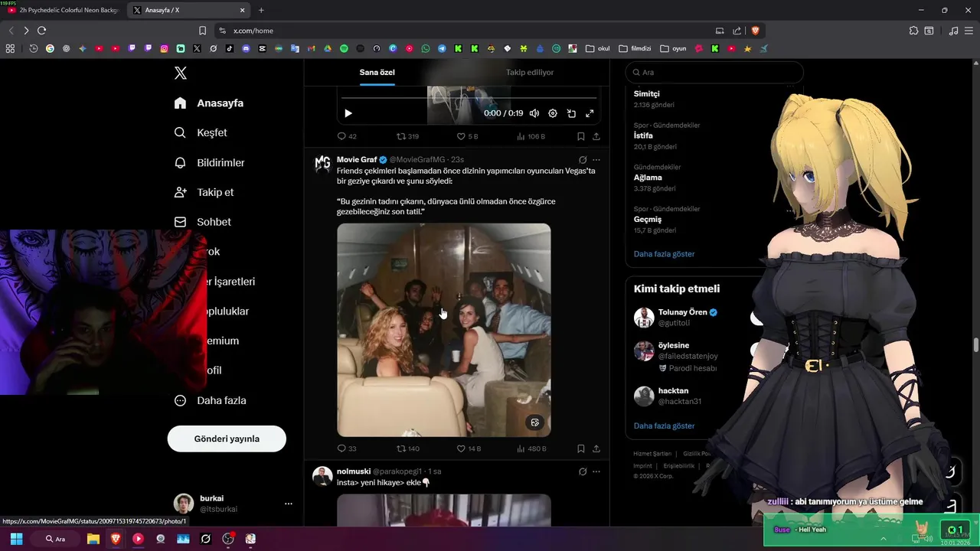Open the more menu on Movie Graf post
The image size is (980, 551).
(596, 160)
